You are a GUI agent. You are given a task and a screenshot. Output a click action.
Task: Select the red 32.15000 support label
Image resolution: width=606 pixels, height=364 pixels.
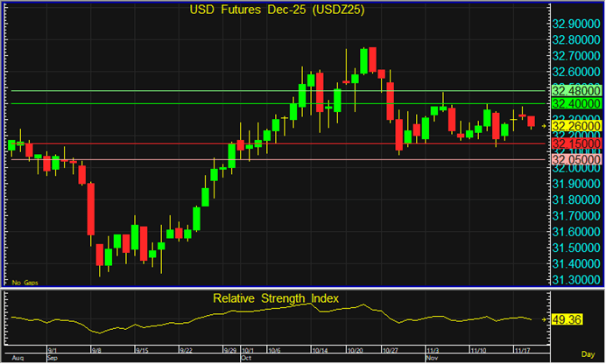[575, 143]
